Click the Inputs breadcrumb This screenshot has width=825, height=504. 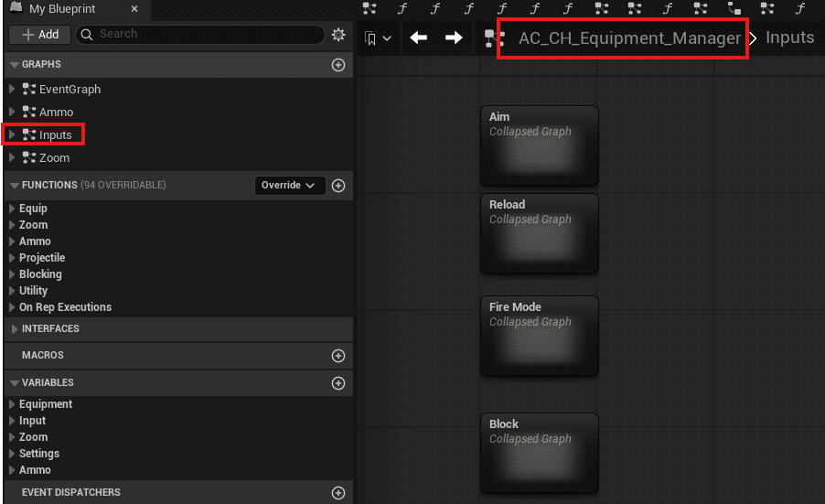(789, 38)
